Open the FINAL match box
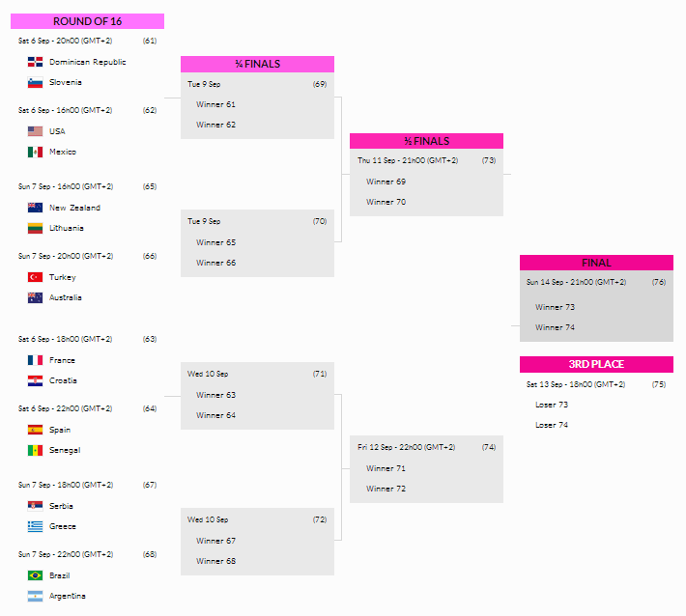 point(596,306)
